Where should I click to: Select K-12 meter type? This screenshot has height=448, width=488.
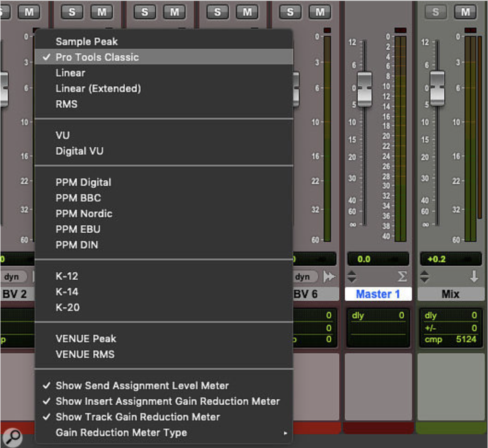[164, 276]
